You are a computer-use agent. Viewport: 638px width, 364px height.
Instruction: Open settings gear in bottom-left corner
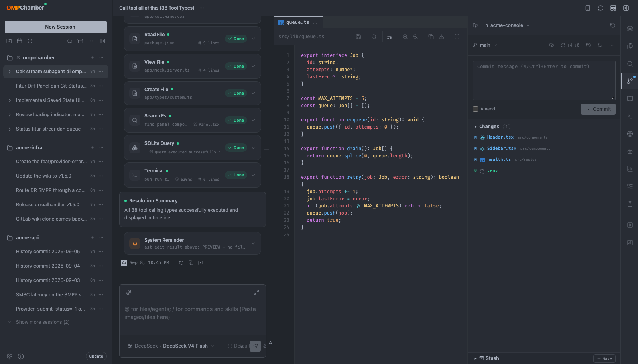click(x=10, y=356)
